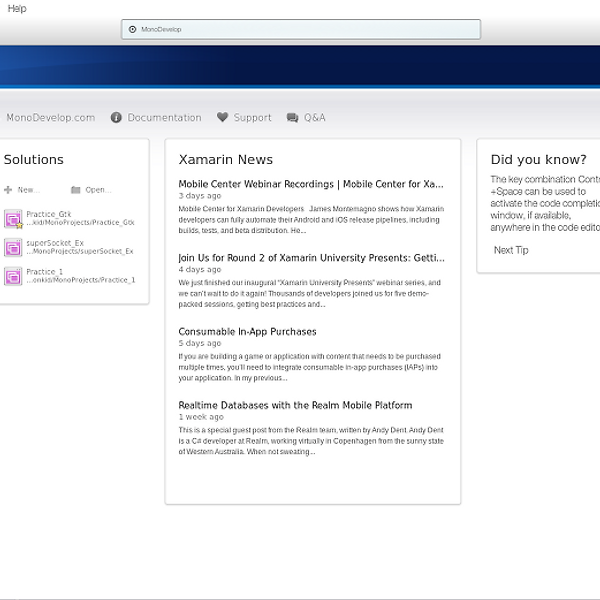
Task: Click the In-App Purchases article summary text
Action: click(x=310, y=367)
